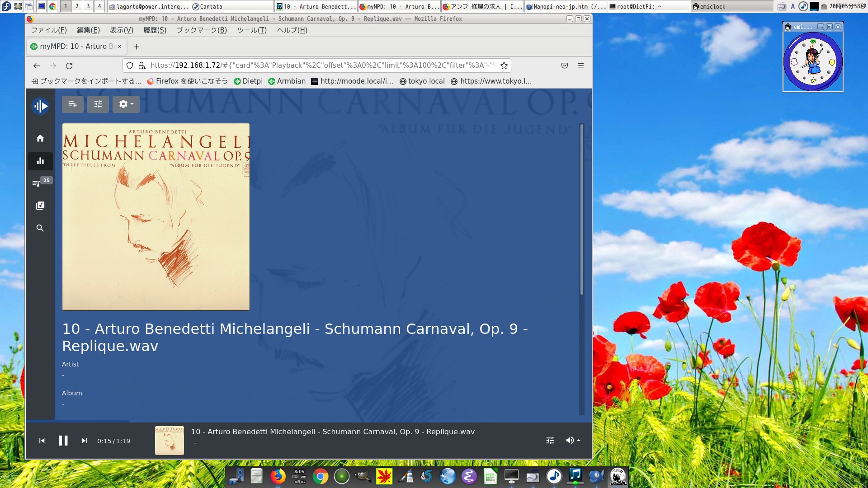This screenshot has width=868, height=488.
Task: Open the search view in sidebar
Action: [40, 228]
